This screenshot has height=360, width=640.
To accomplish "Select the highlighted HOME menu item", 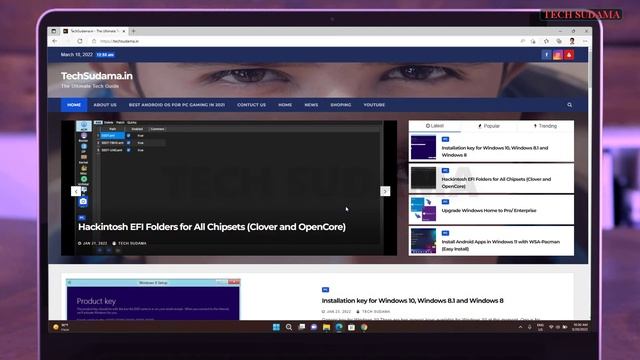I will click(x=74, y=105).
